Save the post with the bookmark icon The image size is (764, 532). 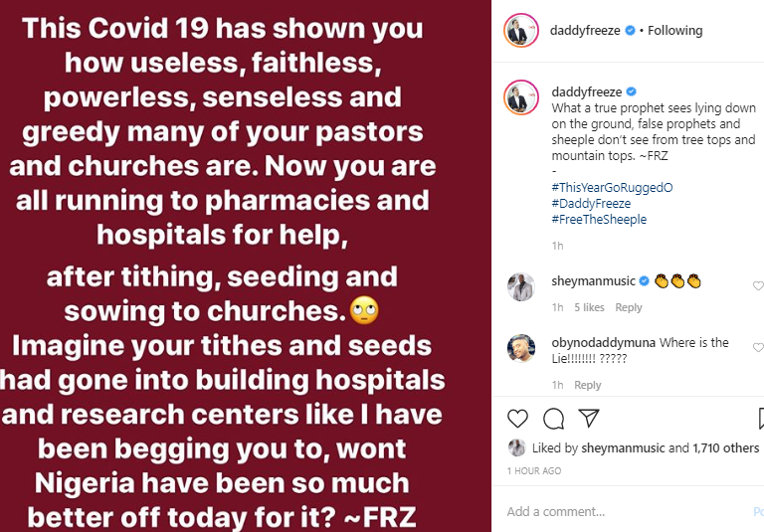pos(761,419)
